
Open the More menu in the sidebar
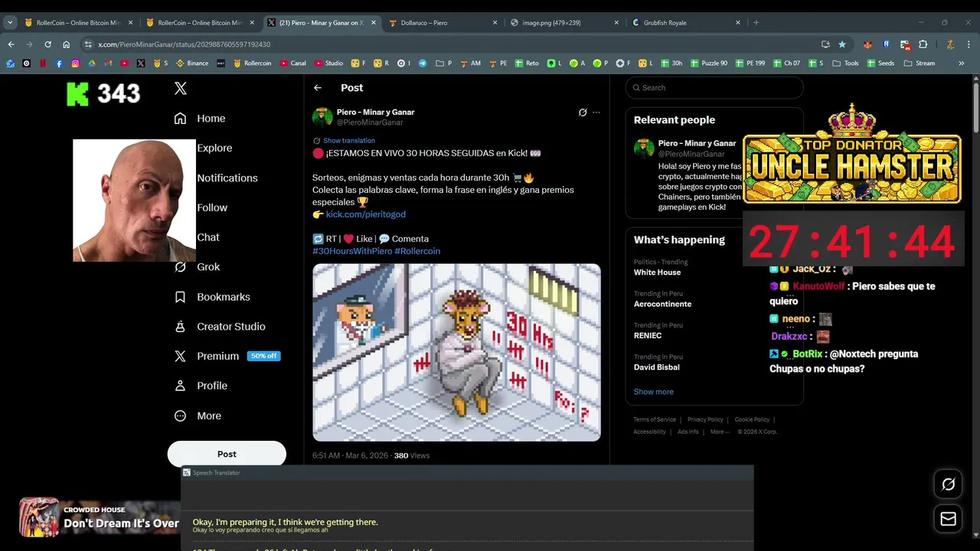(x=198, y=416)
